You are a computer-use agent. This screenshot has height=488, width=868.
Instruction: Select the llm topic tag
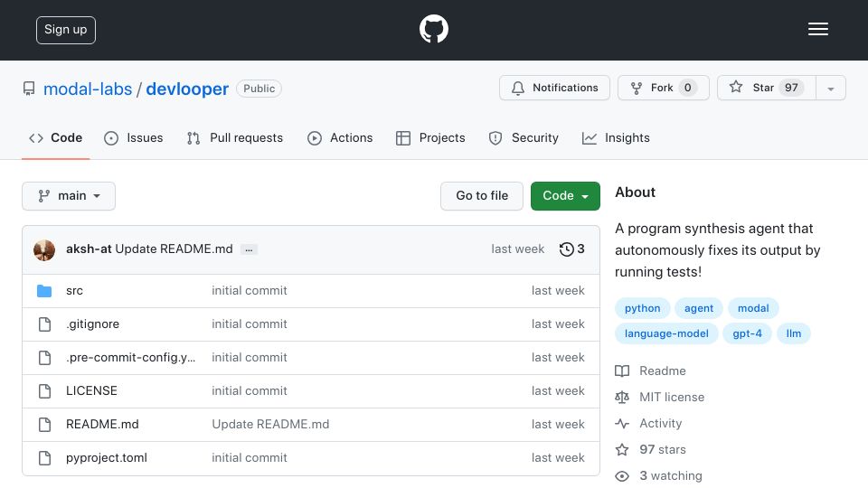pyautogui.click(x=793, y=333)
